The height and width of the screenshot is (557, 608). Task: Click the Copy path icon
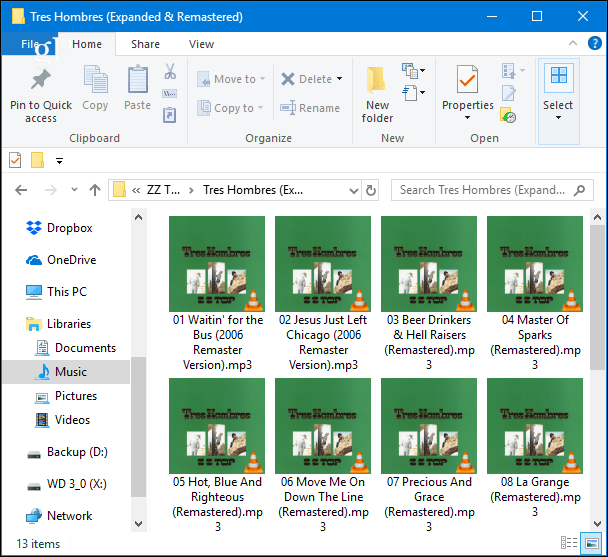(169, 93)
